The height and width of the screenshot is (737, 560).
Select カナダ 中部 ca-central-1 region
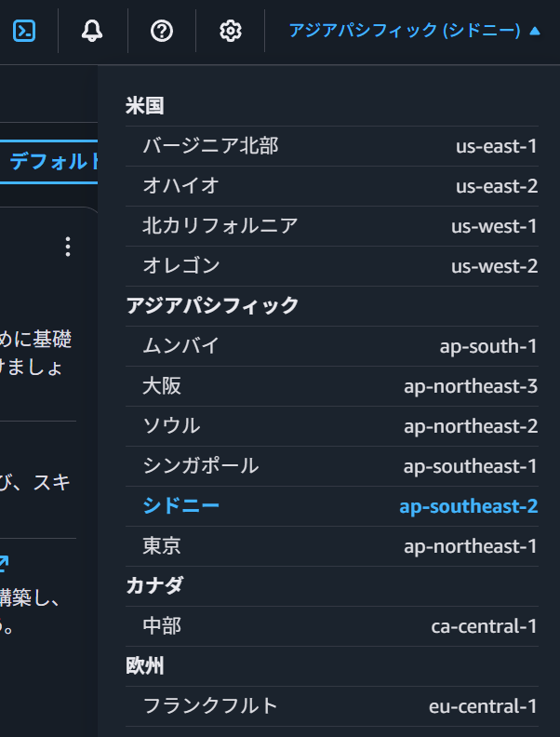click(331, 626)
